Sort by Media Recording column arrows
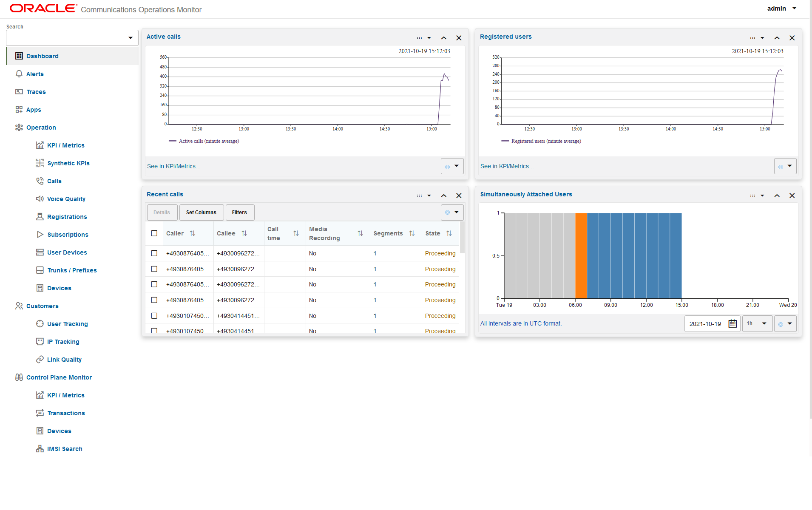 click(360, 233)
